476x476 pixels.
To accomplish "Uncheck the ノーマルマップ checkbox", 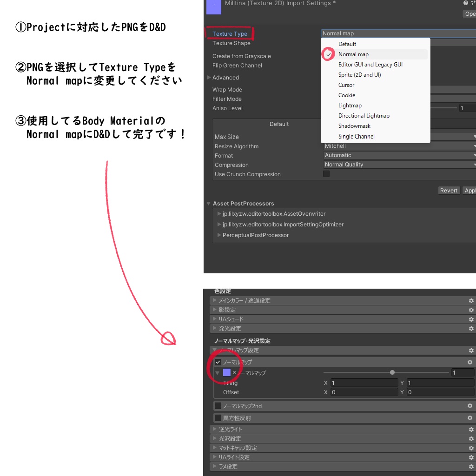I will pos(218,362).
